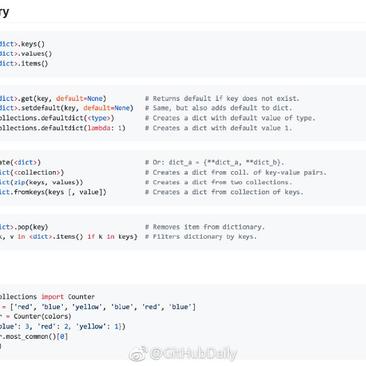
Task: Click the '.items()' line in first code block
Action: (x=24, y=63)
